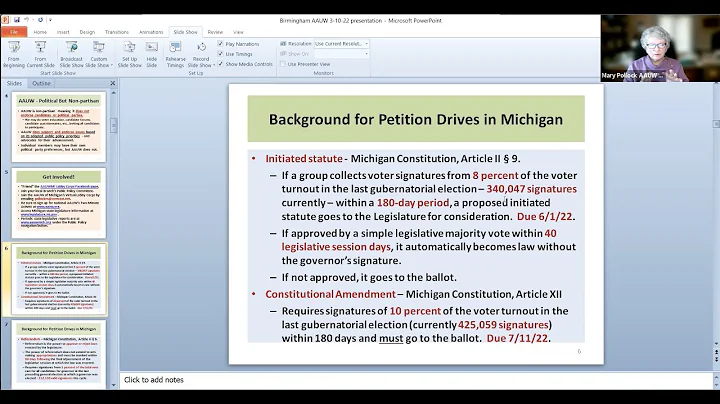Open Custom Slide Show menu
The image size is (720, 404).
(x=99, y=55)
